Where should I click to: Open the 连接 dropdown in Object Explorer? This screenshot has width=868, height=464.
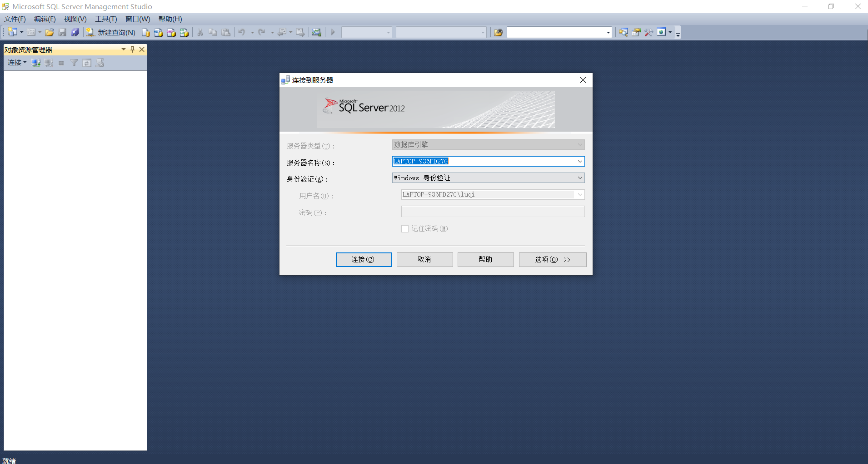[x=17, y=63]
